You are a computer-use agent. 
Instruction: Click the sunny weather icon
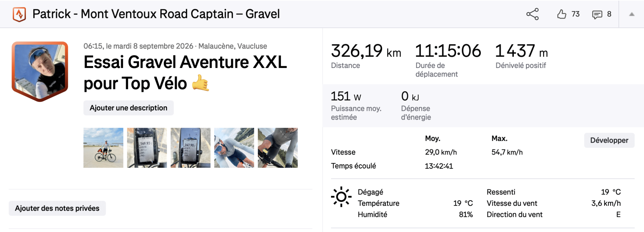coord(341,197)
